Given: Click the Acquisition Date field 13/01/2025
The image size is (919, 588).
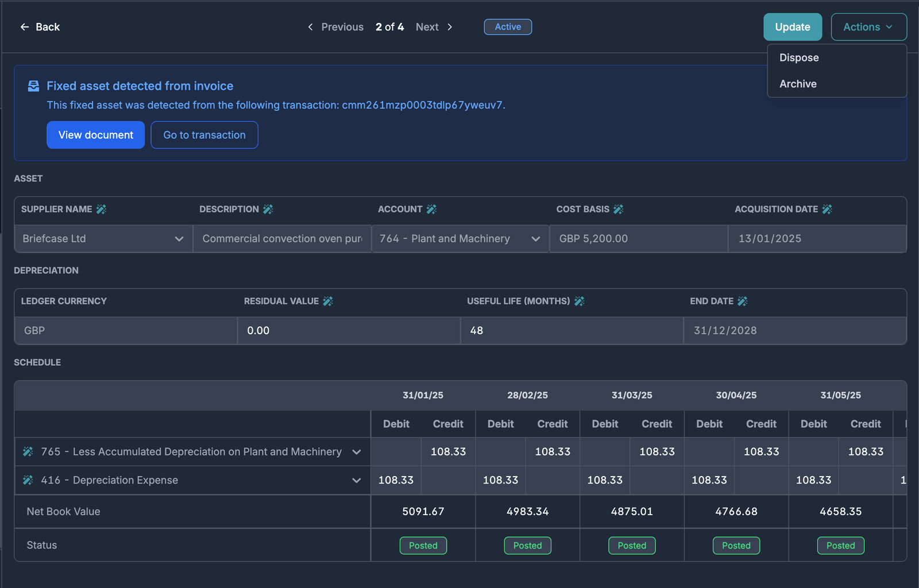Looking at the screenshot, I should pyautogui.click(x=817, y=239).
